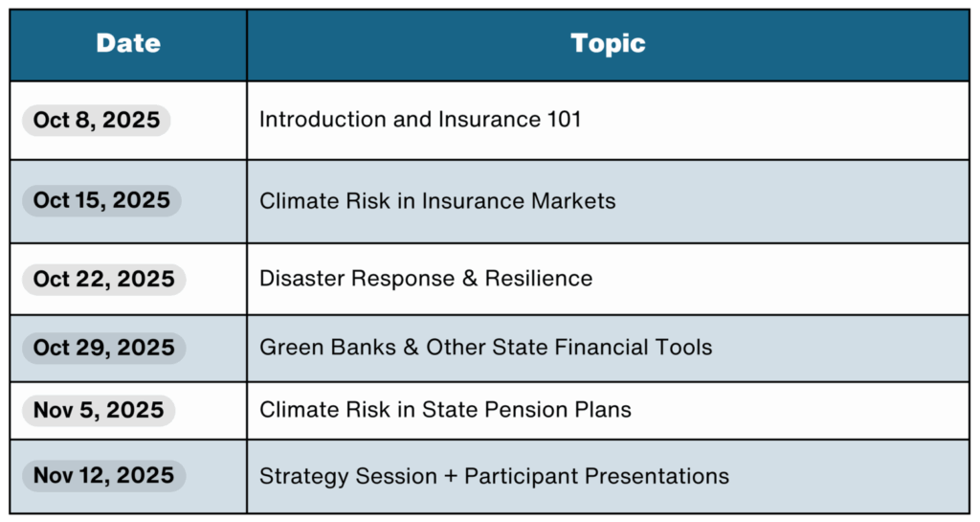The height and width of the screenshot is (522, 980).
Task: Click Introduction and Insurance 101 topic
Action: tap(420, 120)
